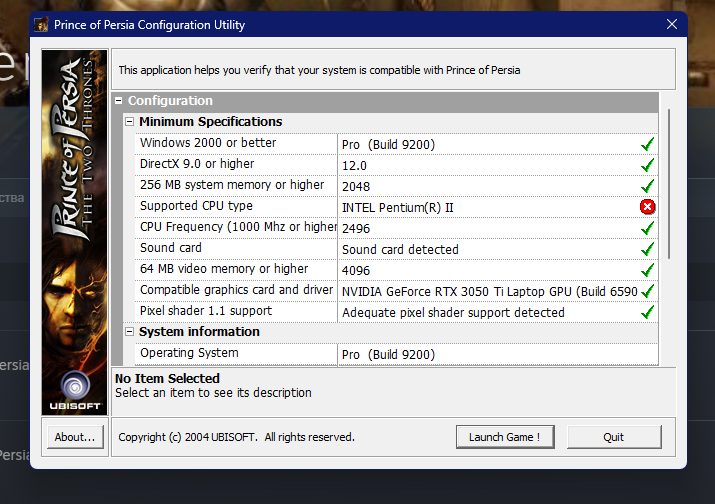Click the red error icon for CPU type
This screenshot has width=715, height=504.
(x=647, y=207)
